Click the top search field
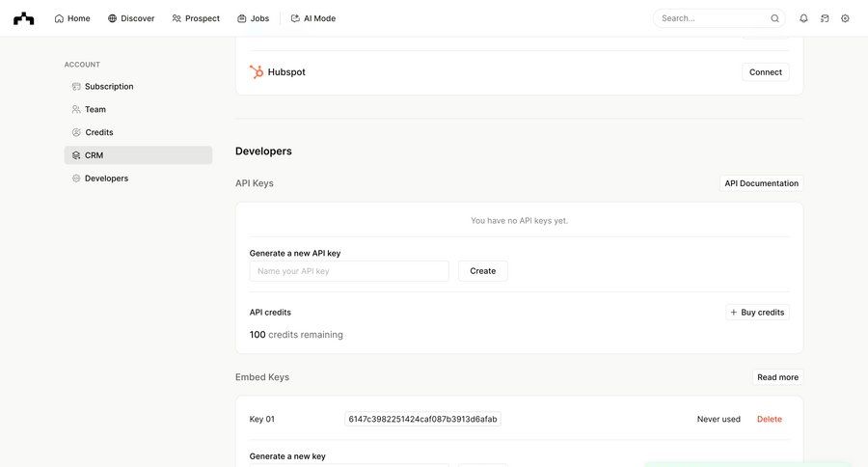The height and width of the screenshot is (467, 868). 719,18
